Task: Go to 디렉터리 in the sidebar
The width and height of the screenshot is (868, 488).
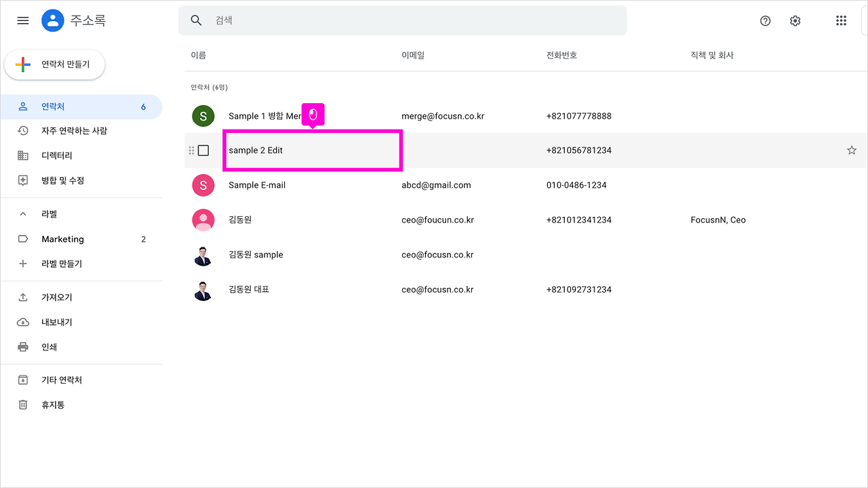Action: (x=56, y=155)
